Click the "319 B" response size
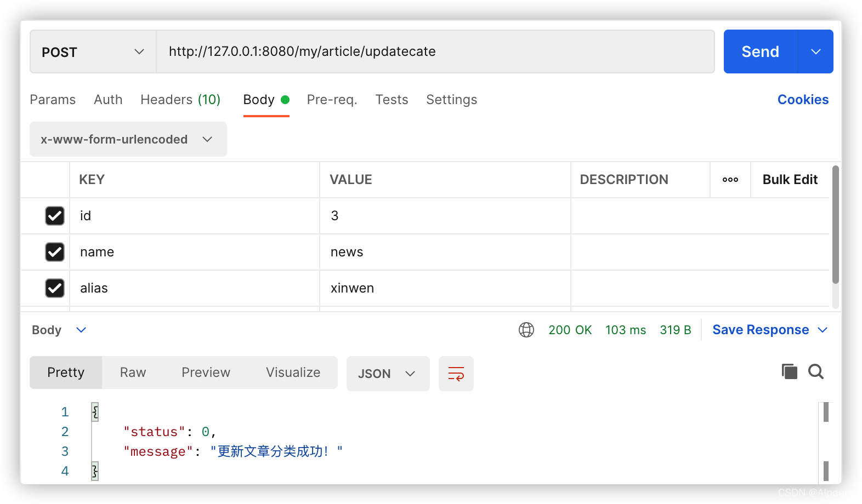Screen dimensions: 862x504 coord(676,330)
